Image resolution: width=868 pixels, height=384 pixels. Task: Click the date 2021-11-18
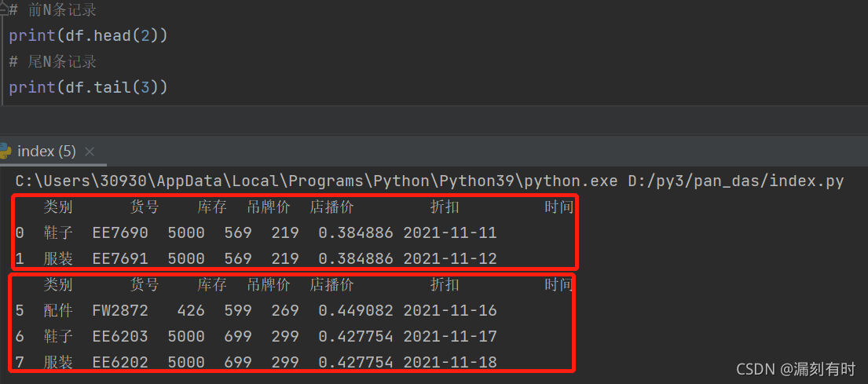450,363
